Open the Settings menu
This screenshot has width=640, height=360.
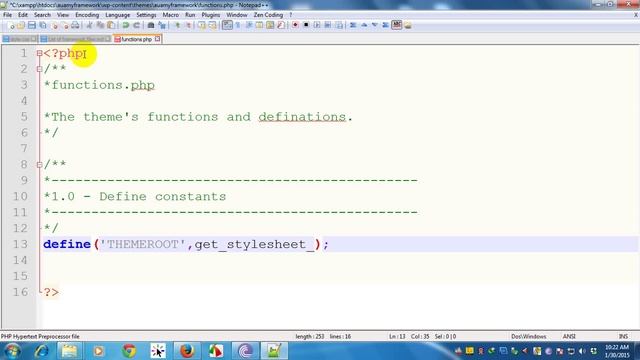(x=146, y=15)
